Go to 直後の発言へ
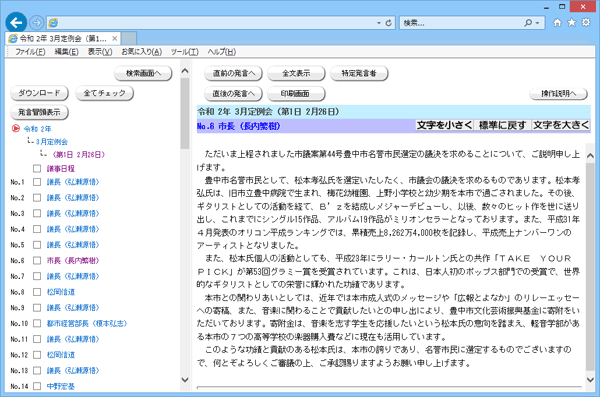600x397 pixels. pos(233,93)
